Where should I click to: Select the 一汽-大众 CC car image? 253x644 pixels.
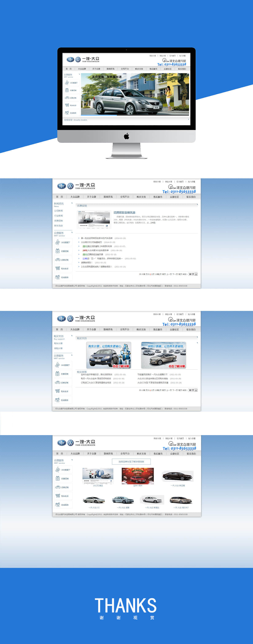click(94, 500)
